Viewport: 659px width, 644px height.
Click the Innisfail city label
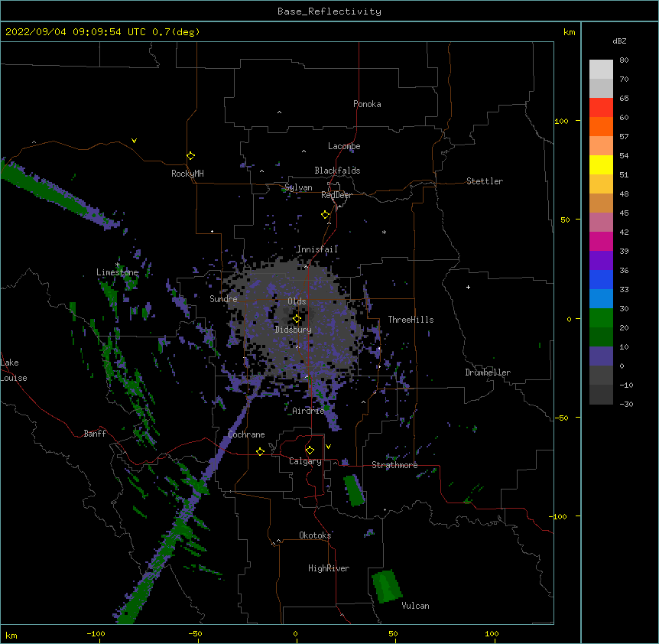pos(317,249)
